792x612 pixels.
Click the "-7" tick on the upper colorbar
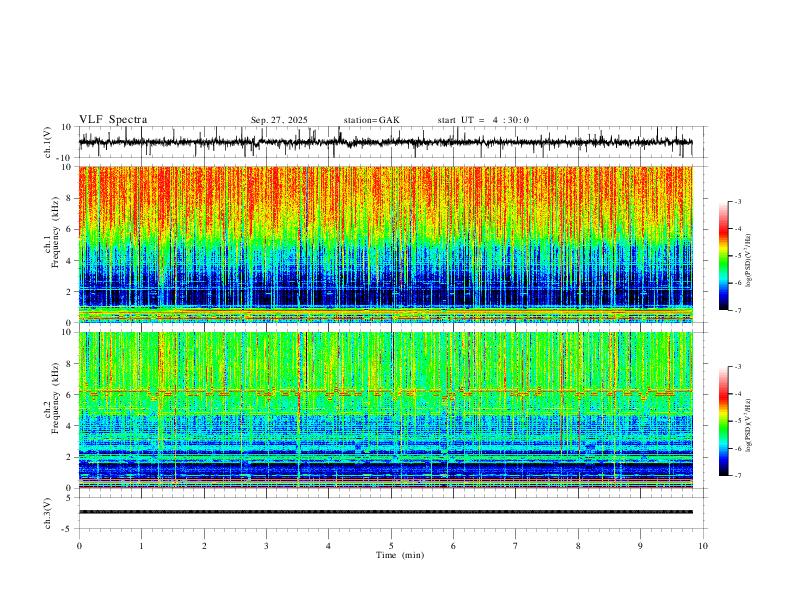(x=737, y=311)
